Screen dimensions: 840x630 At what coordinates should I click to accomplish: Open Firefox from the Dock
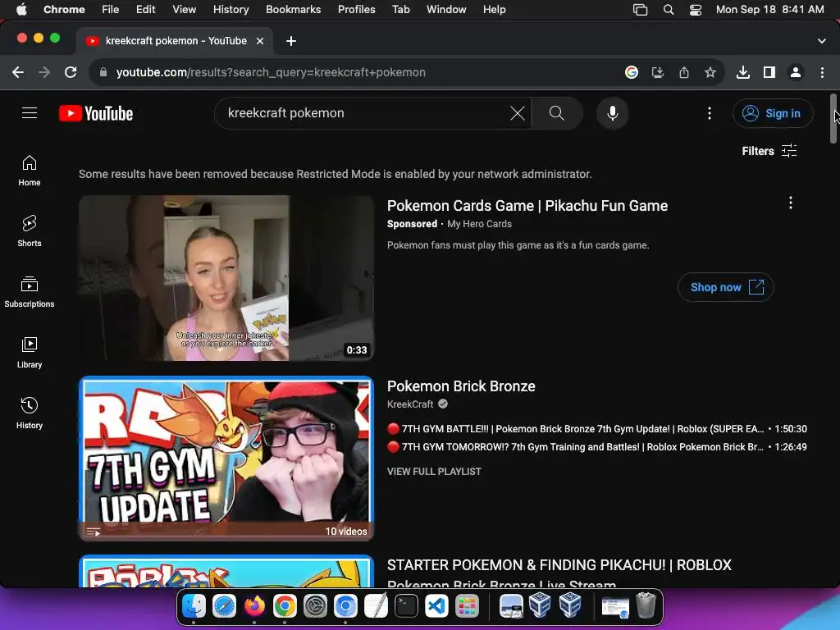[x=254, y=606]
